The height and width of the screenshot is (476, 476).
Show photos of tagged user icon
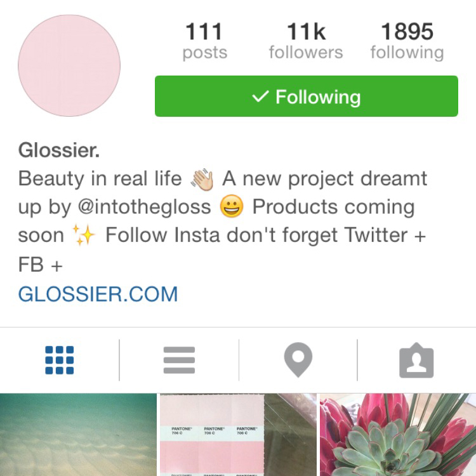click(x=416, y=360)
